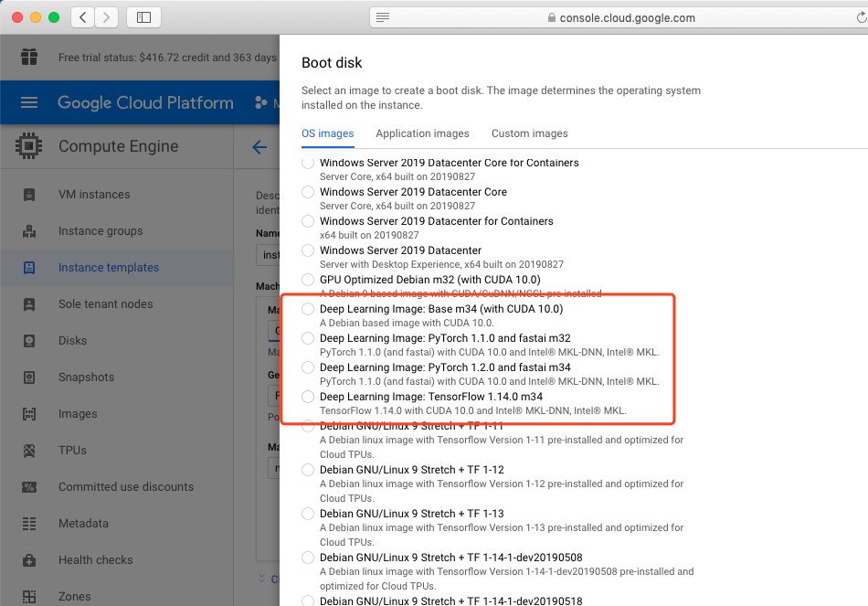The height and width of the screenshot is (606, 868).
Task: Switch to the Custom images tab
Action: pos(530,133)
